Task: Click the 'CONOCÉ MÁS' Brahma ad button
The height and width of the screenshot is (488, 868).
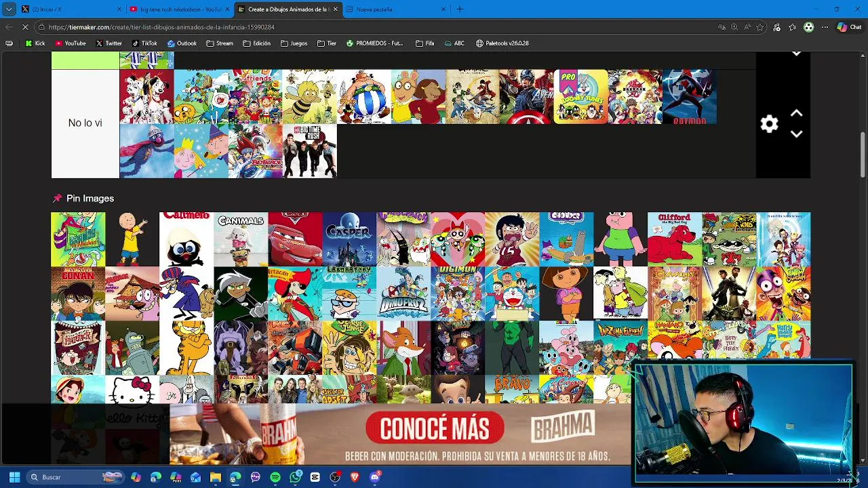Action: pos(435,428)
